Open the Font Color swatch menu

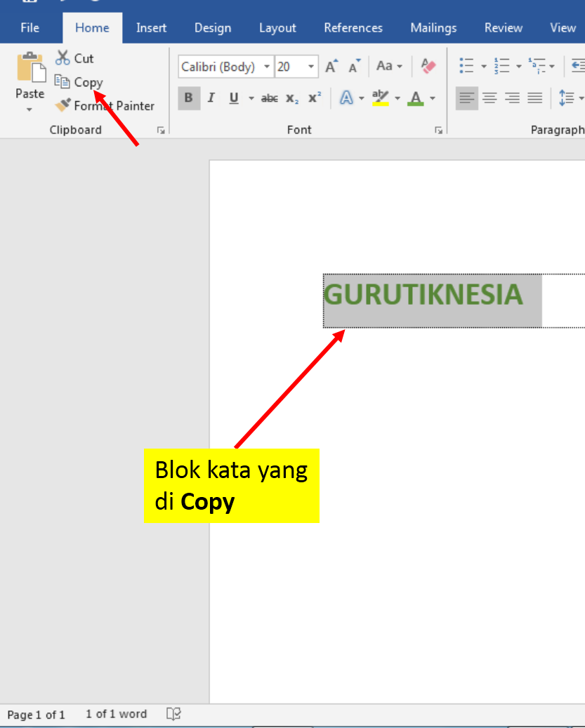click(431, 98)
